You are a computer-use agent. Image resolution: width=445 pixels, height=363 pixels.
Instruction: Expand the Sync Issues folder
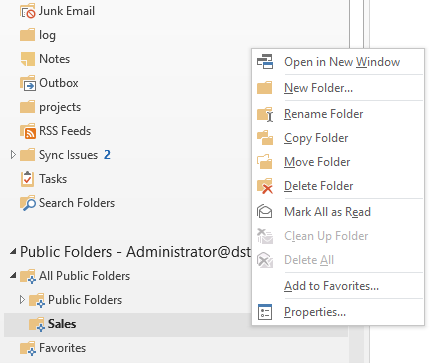pyautogui.click(x=13, y=155)
